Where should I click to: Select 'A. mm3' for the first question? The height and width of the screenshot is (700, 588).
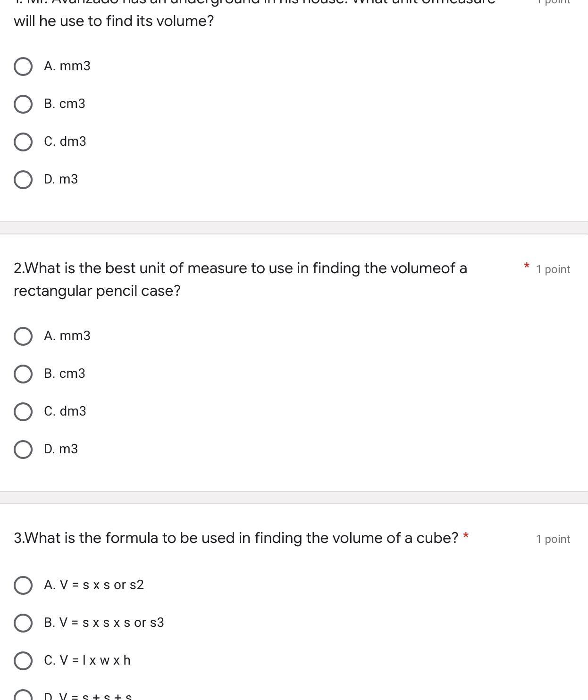click(x=23, y=67)
